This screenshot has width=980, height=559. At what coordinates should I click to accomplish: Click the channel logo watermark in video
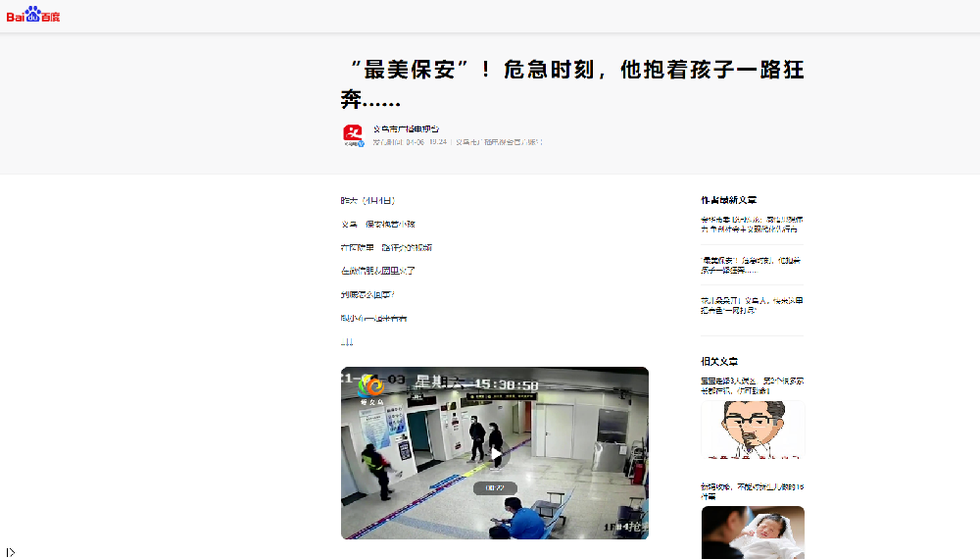coord(370,391)
